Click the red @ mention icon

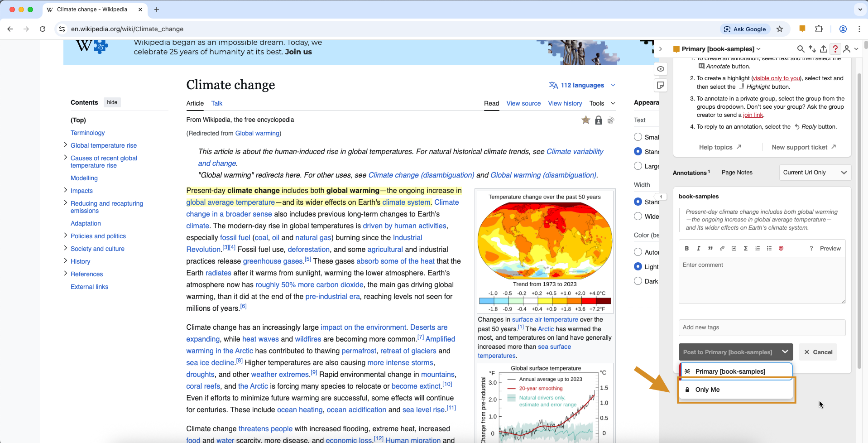781,248
